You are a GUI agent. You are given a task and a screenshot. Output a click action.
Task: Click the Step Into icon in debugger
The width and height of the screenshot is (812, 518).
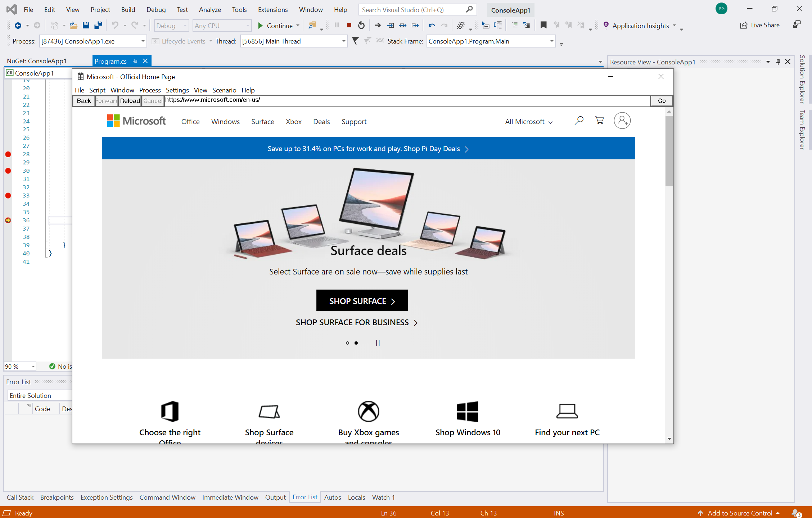tap(391, 26)
